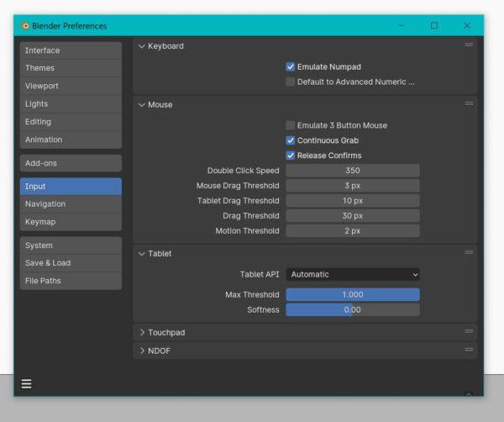This screenshot has height=422, width=504.
Task: Switch to Animation preferences
Action: point(71,140)
